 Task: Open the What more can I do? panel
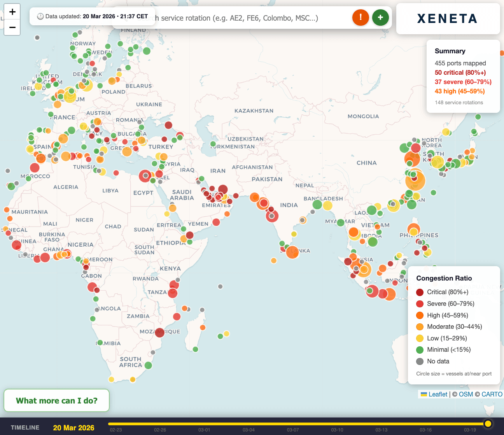coord(57,400)
